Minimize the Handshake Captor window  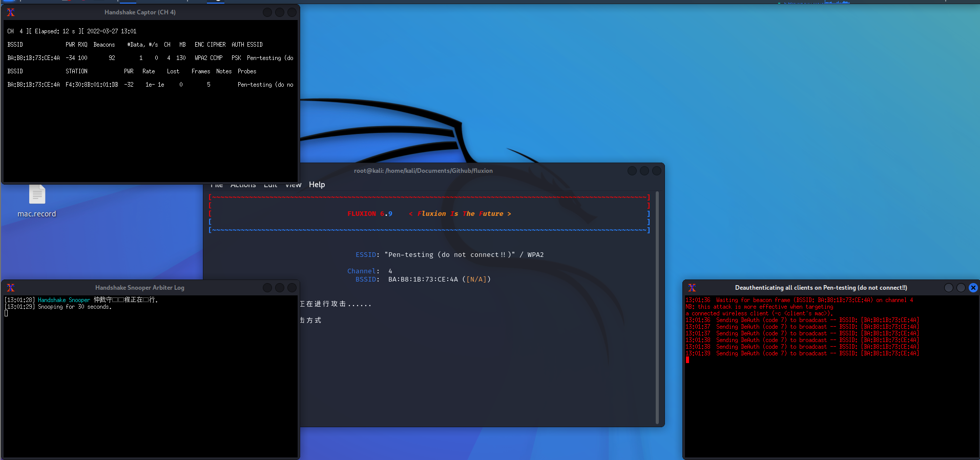(267, 12)
